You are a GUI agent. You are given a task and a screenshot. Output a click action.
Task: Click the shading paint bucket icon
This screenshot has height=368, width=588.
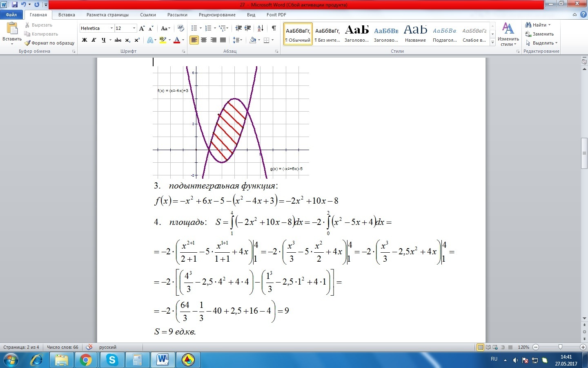253,40
